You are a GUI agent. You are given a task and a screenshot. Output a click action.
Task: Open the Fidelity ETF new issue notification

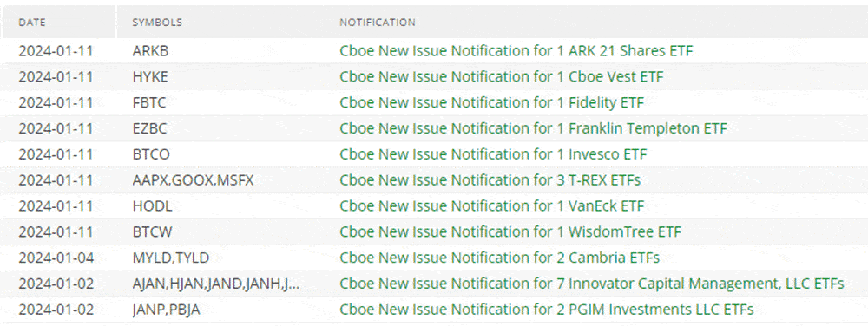491,103
